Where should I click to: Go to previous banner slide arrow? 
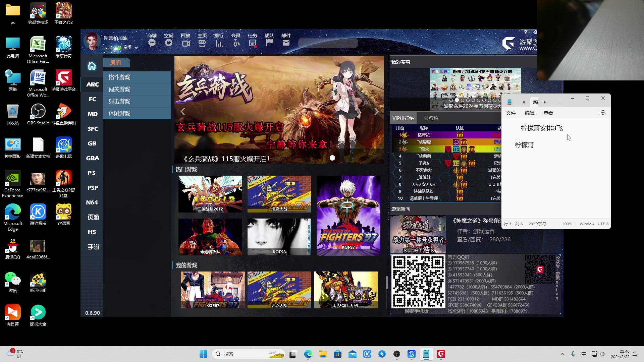(x=183, y=112)
